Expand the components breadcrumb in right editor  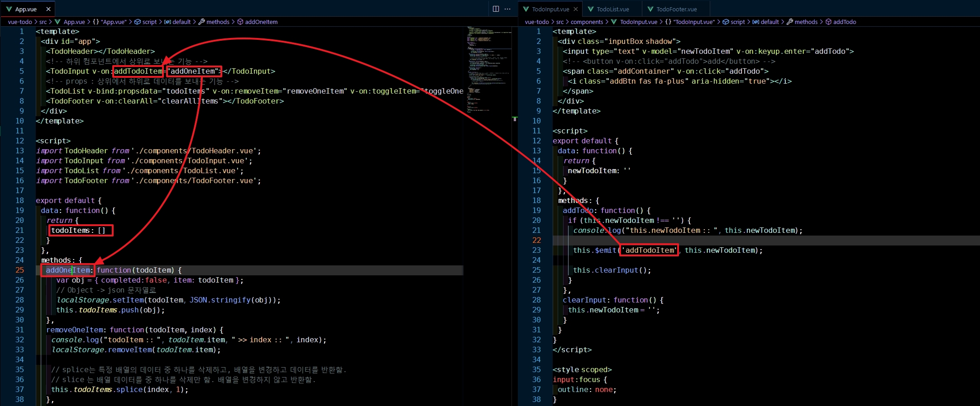587,22
